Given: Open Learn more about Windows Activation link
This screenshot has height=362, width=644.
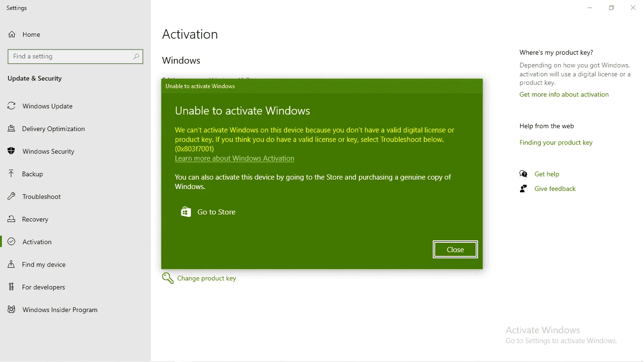Looking at the screenshot, I should click(x=234, y=158).
